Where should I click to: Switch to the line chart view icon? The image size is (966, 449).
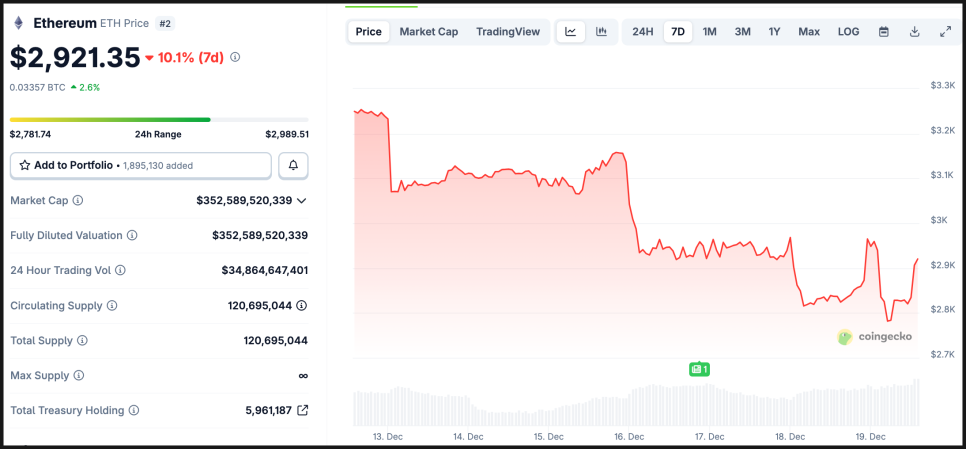[571, 32]
